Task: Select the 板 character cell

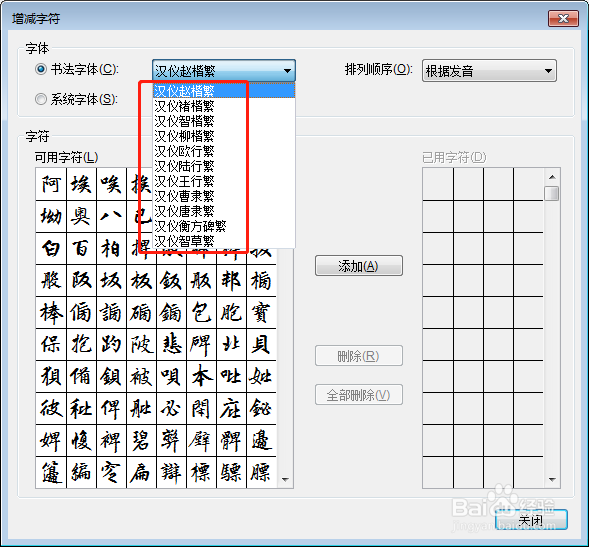Action: click(141, 281)
